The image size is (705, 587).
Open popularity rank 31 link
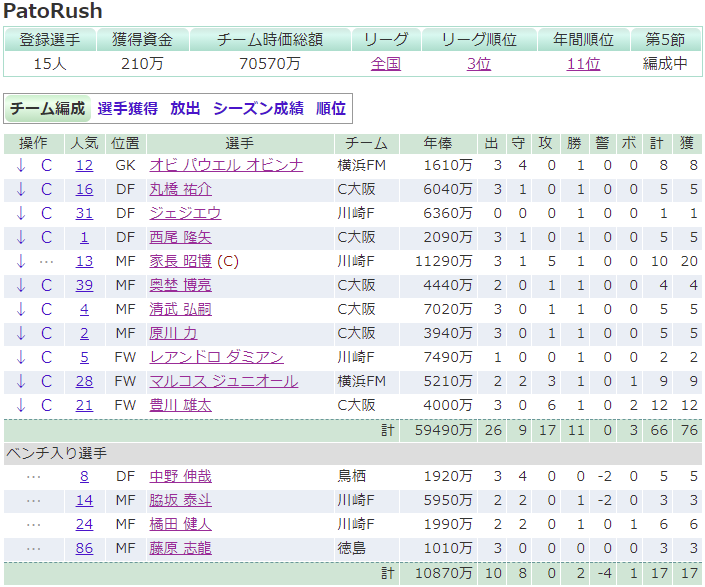tap(84, 213)
